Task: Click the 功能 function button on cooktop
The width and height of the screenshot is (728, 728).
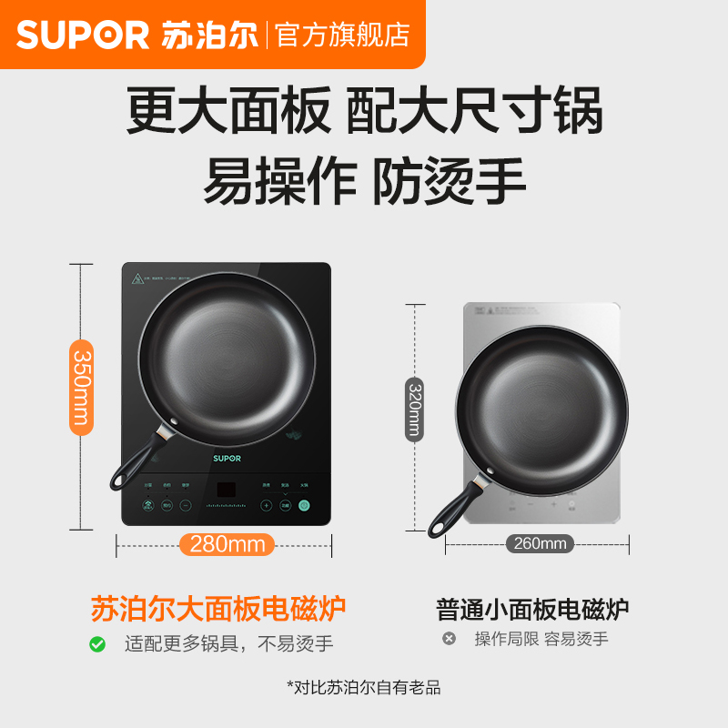Action: (285, 505)
